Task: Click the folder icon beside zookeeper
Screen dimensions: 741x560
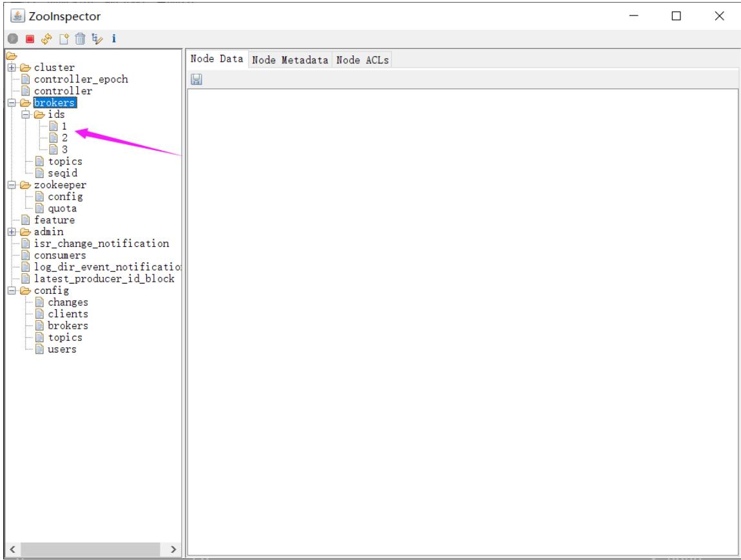Action: [x=25, y=185]
